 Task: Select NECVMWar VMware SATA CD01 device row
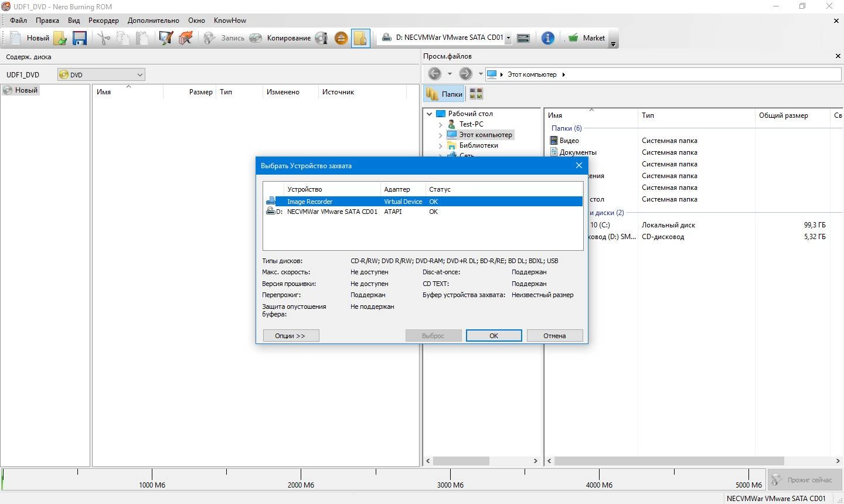click(423, 212)
